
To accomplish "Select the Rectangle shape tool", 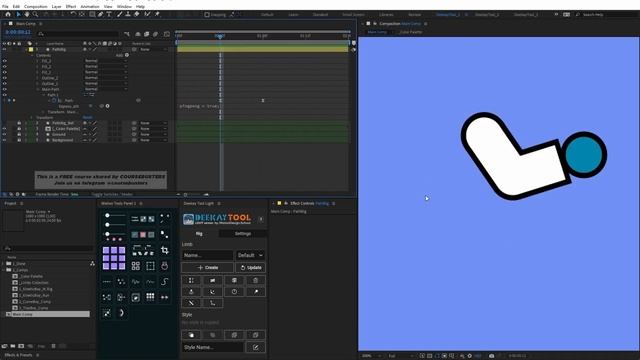I will (92, 14).
